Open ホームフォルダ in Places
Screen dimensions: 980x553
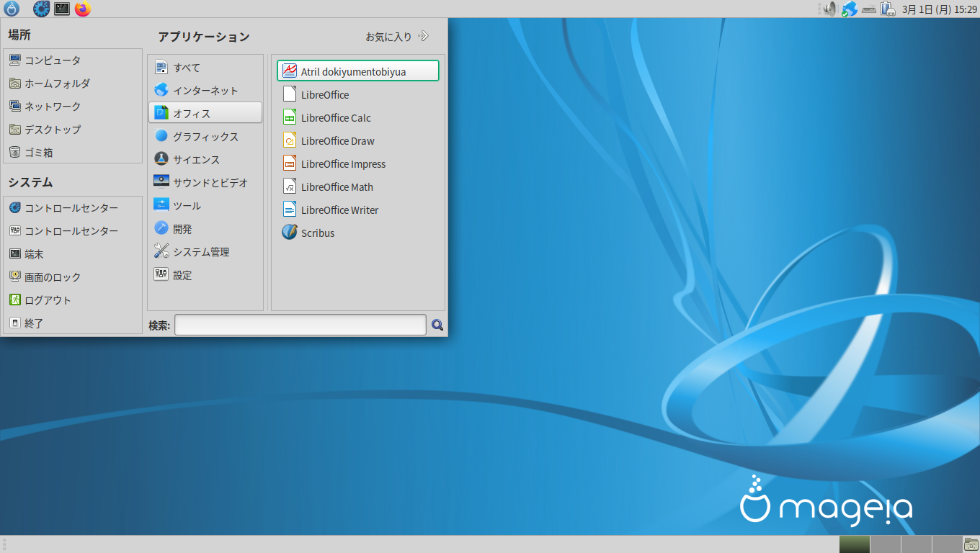(73, 84)
